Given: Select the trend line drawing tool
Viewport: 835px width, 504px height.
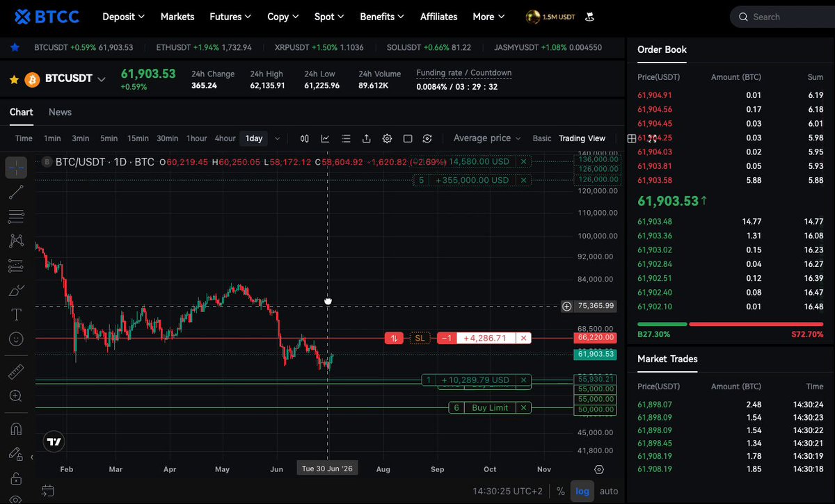Looking at the screenshot, I should tap(16, 192).
